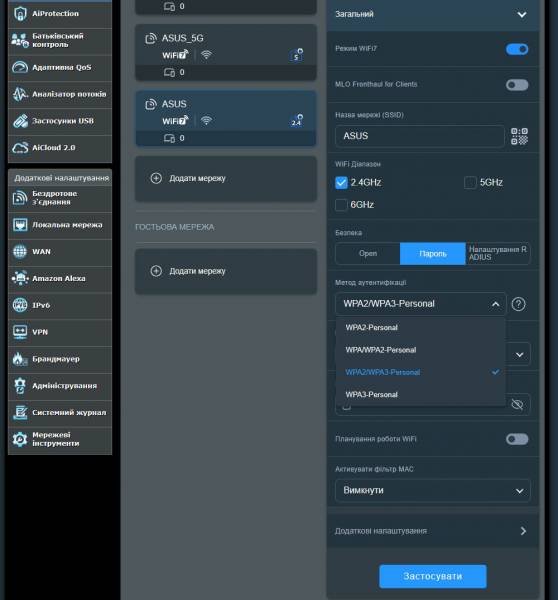Open the MAC filter Вимкнути dropdown
558x600 pixels.
coord(432,491)
